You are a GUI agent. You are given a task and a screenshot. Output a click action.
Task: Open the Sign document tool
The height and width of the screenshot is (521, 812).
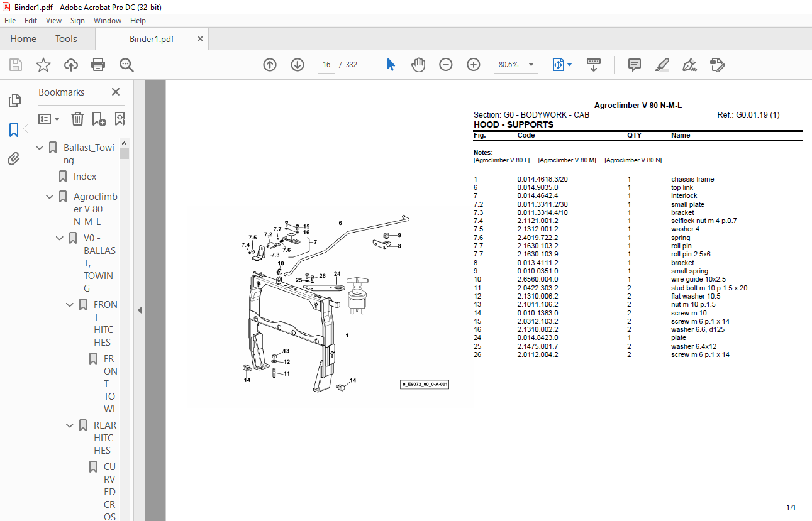click(690, 65)
